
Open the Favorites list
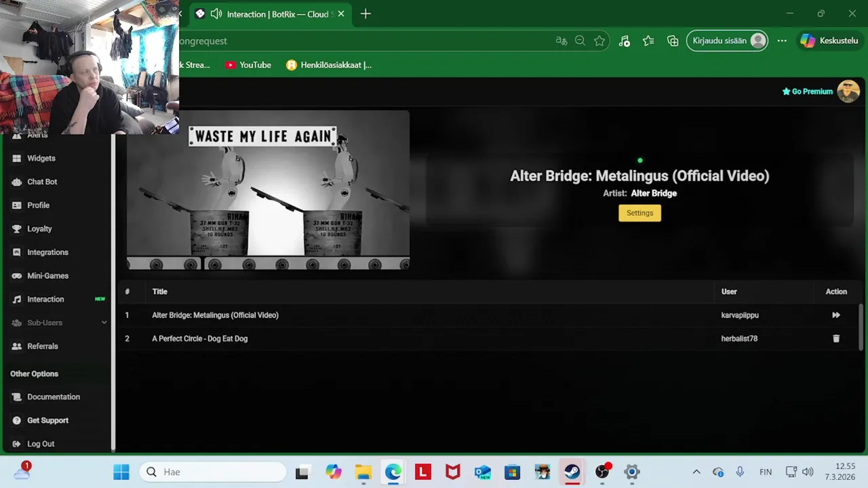[x=648, y=41]
